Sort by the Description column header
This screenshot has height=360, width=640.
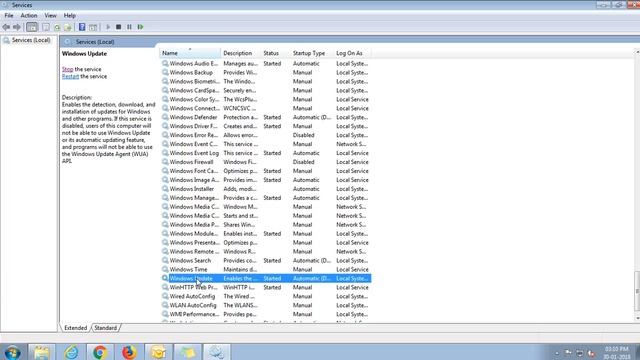click(x=241, y=53)
